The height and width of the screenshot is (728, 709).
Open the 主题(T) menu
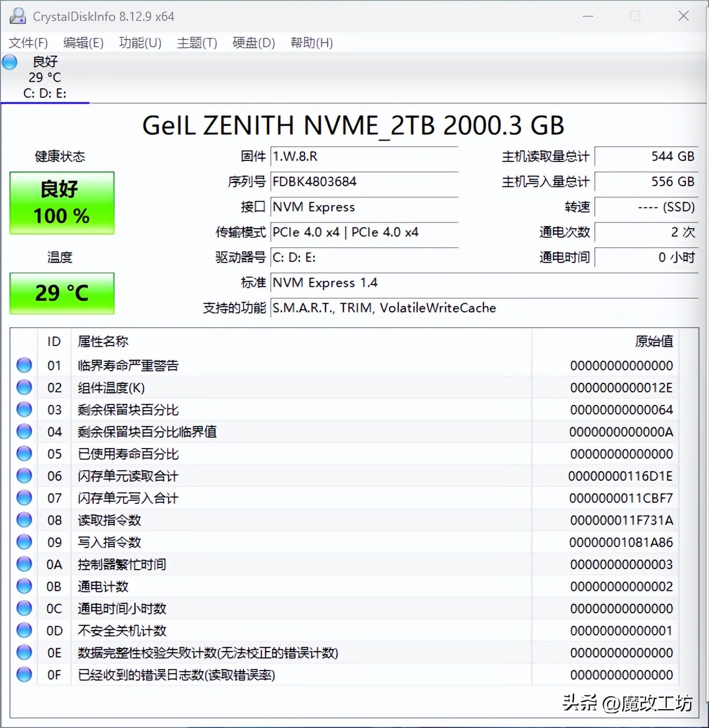pos(197,43)
